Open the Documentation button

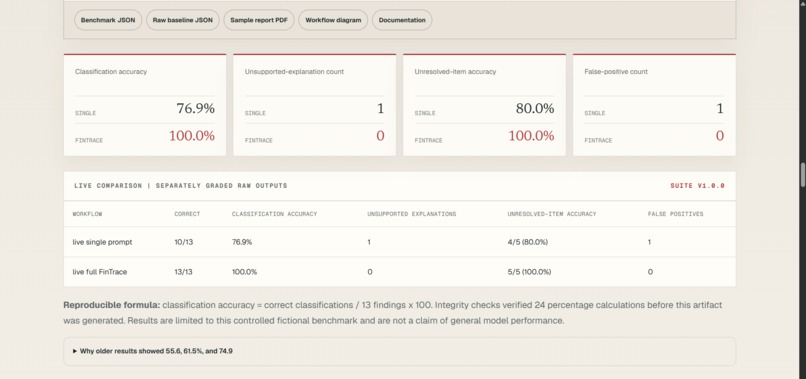pyautogui.click(x=402, y=20)
